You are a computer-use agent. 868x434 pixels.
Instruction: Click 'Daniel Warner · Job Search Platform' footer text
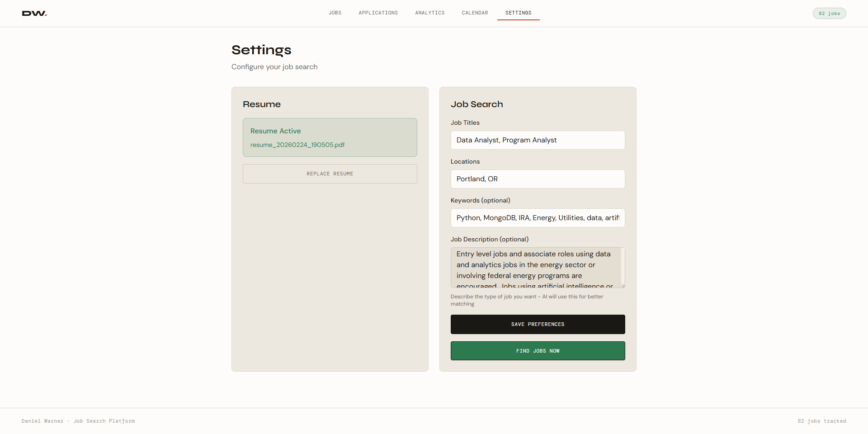(x=78, y=421)
